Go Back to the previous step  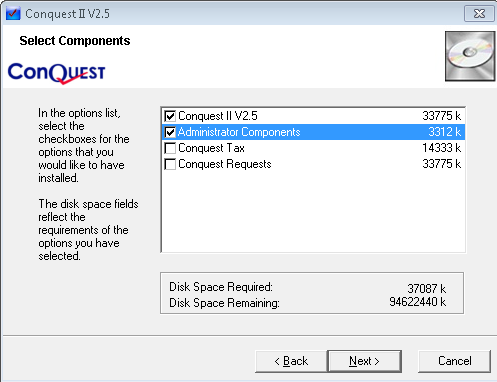(291, 361)
